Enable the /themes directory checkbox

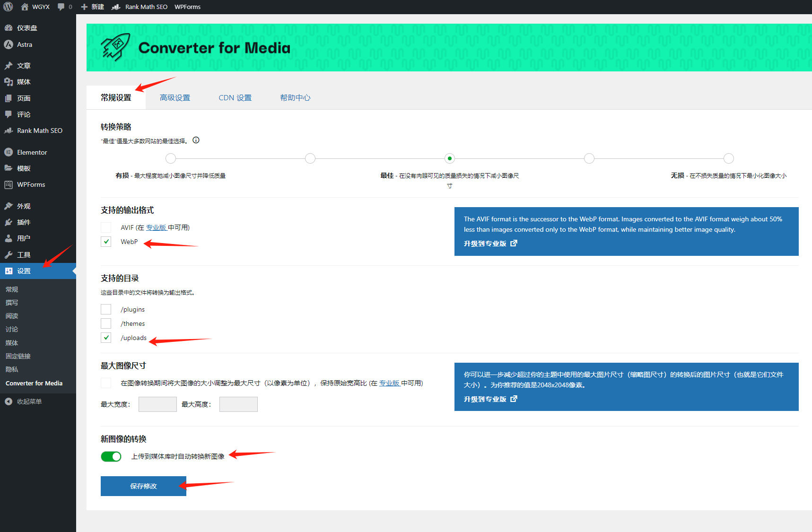[x=106, y=323]
